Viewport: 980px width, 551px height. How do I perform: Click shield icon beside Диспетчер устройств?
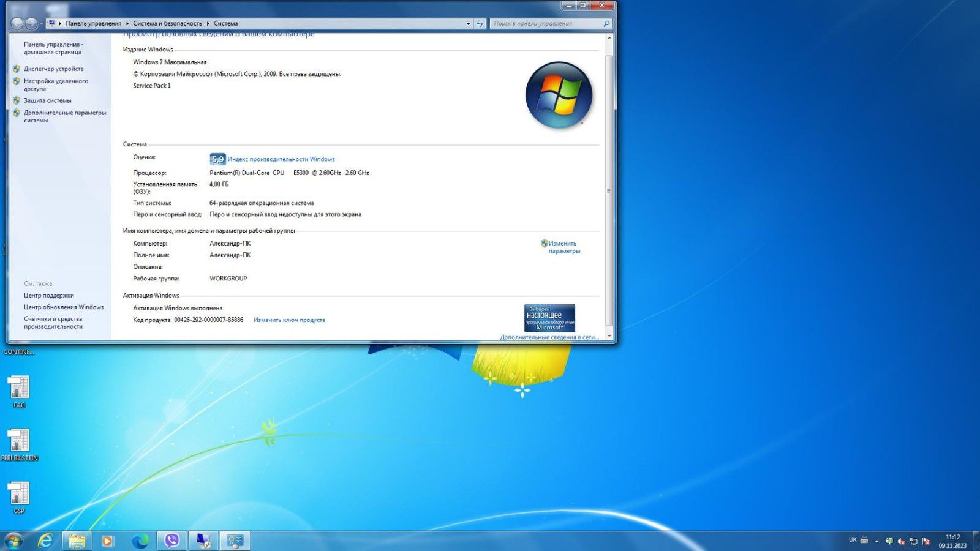coord(17,69)
